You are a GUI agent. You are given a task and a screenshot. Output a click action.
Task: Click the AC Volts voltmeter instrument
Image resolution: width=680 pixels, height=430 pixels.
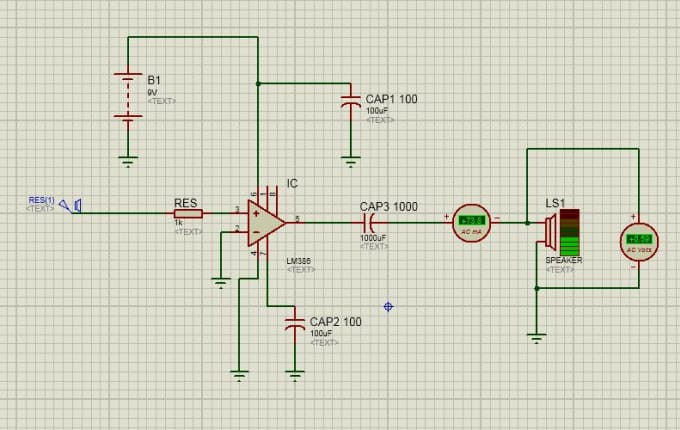(x=639, y=242)
